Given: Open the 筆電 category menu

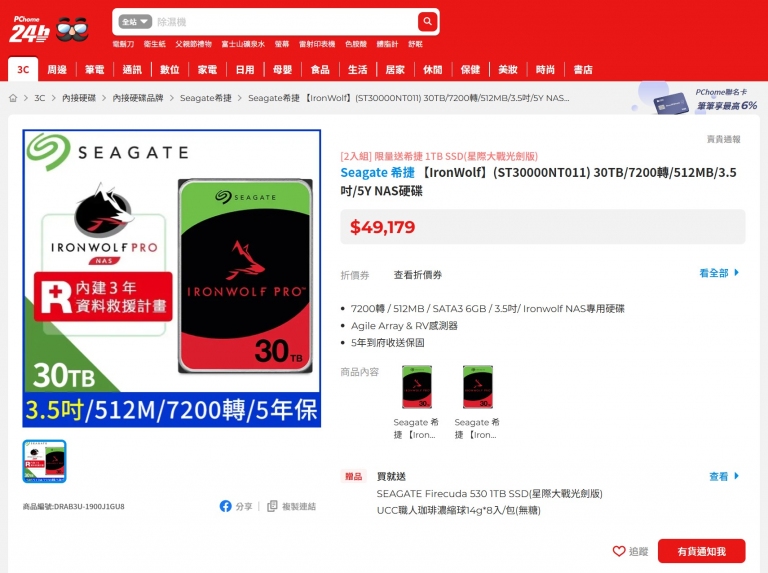Looking at the screenshot, I should click(x=95, y=70).
